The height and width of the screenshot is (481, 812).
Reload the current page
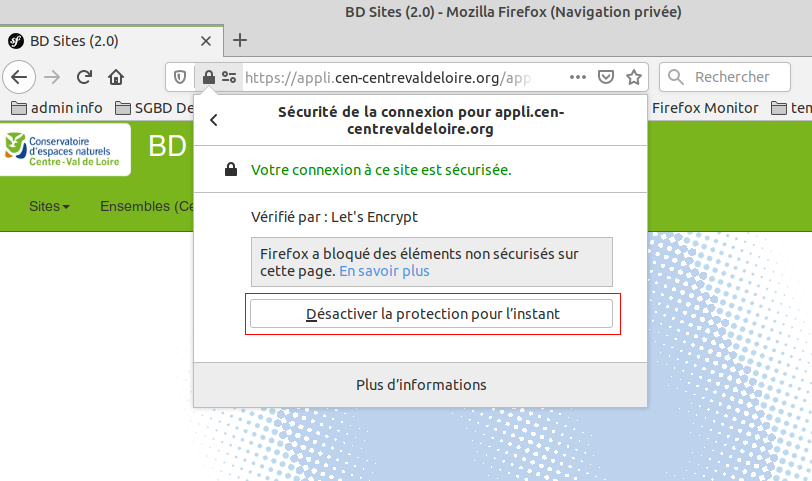[x=85, y=77]
